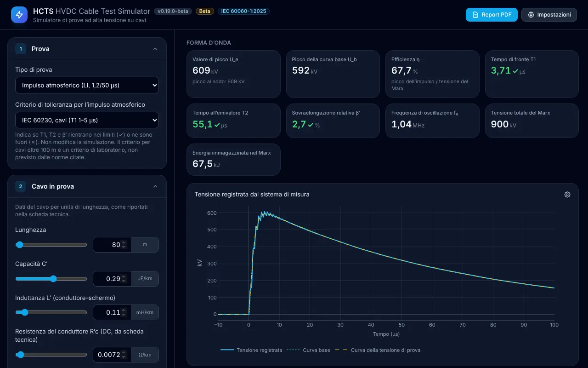Click the Induttanza field stepper arrows
Image resolution: width=588 pixels, height=368 pixels.
(124, 312)
